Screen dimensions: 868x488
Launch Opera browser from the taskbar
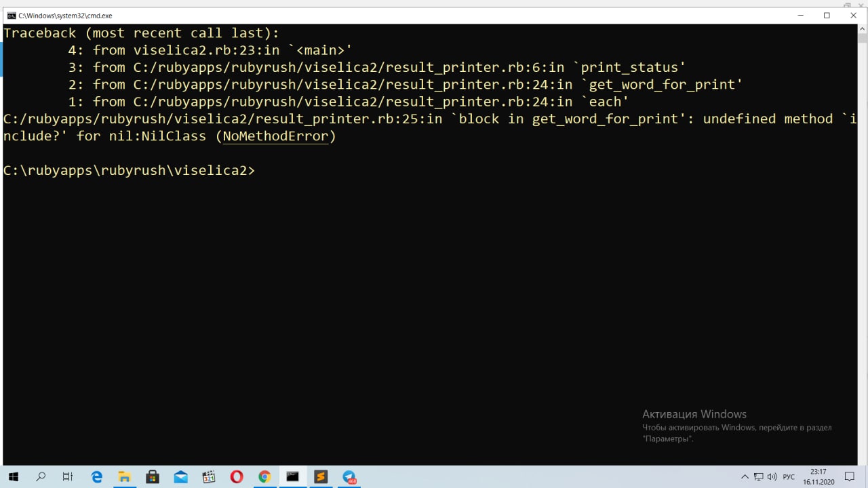click(x=237, y=476)
